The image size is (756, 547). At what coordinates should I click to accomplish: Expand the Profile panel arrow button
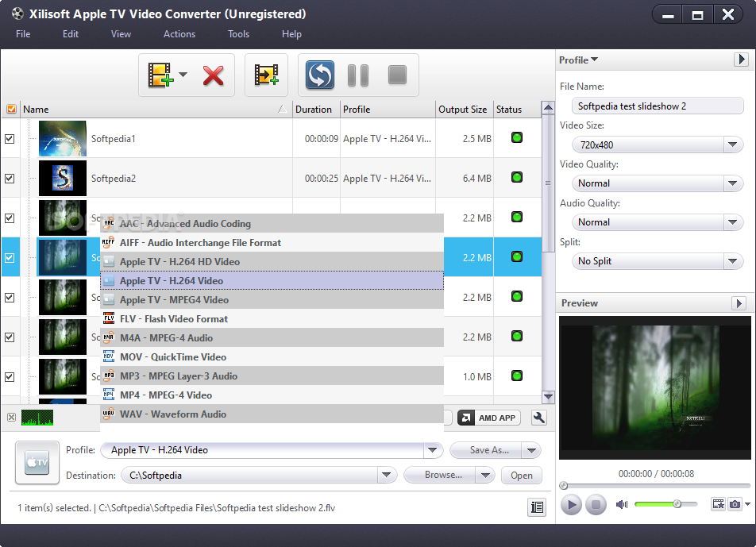(x=741, y=60)
